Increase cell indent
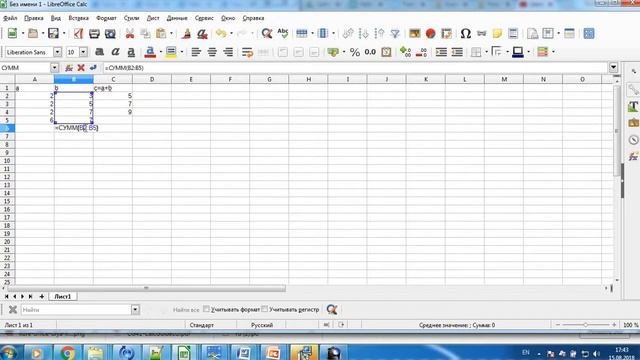Screen dimensions: 640x360 (x=441, y=52)
